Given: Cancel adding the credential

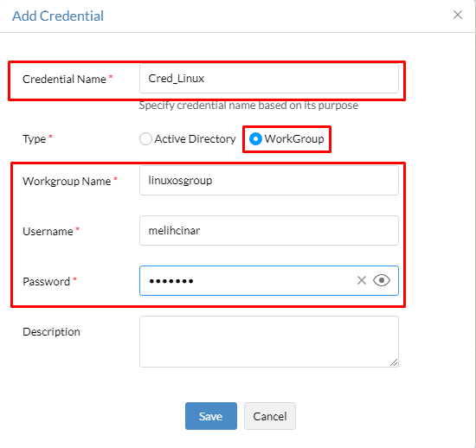Looking at the screenshot, I should coord(270,416).
